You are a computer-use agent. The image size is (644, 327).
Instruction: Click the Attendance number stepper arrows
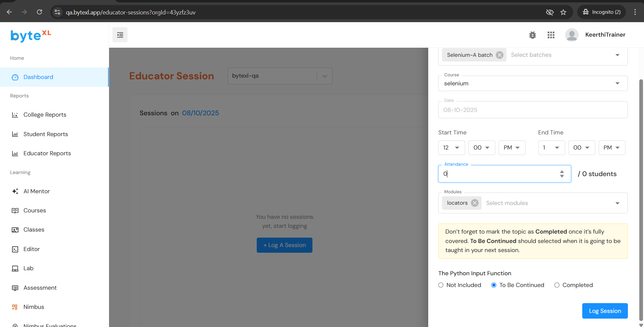coord(562,174)
